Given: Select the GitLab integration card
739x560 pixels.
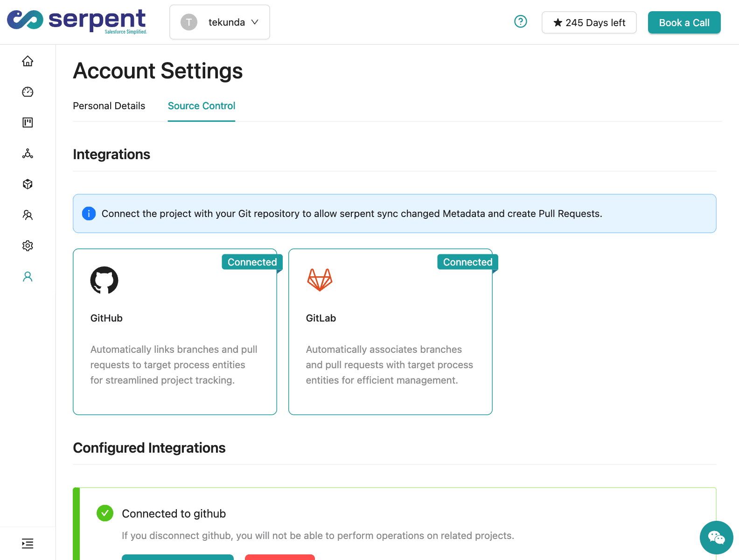Looking at the screenshot, I should coord(390,331).
